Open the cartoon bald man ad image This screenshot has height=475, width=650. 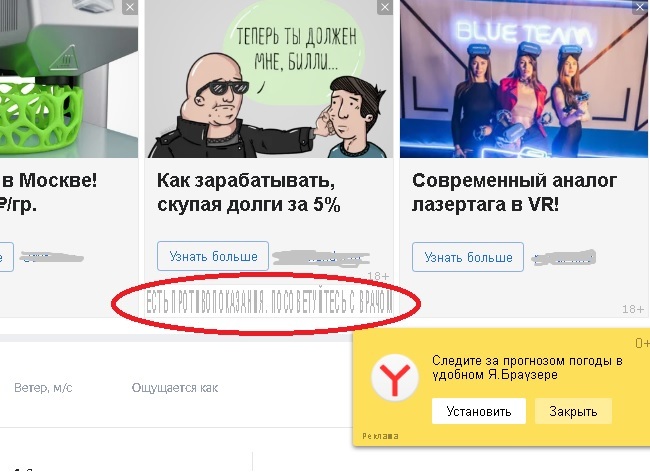(269, 79)
